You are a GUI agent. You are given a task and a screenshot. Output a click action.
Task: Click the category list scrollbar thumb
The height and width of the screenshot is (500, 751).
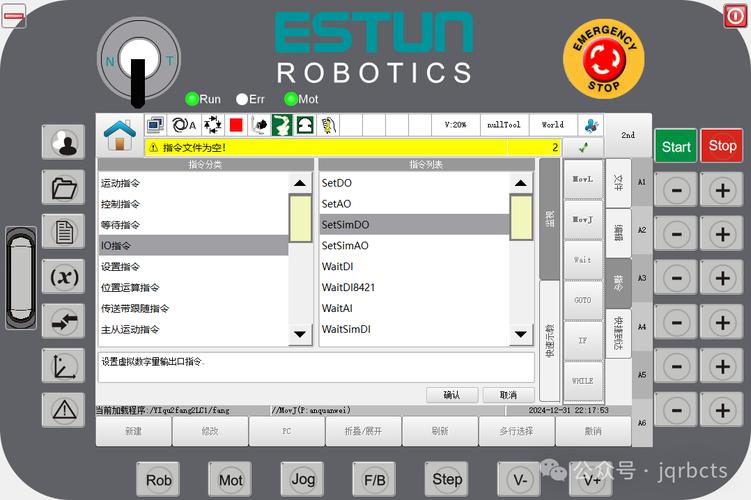click(300, 218)
